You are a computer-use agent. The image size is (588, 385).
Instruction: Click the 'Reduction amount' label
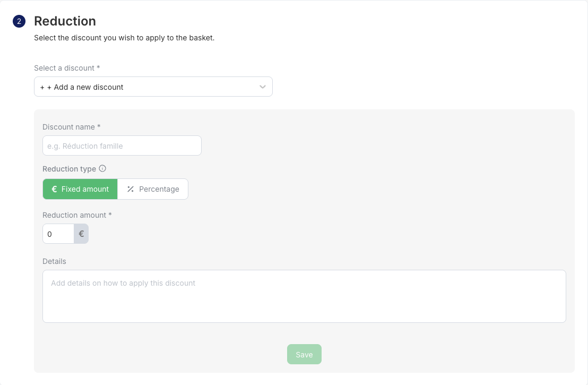click(x=77, y=215)
